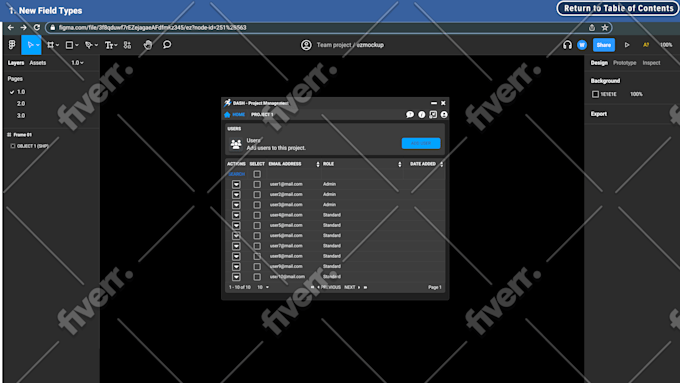Check the box for user2@mail.com
Image resolution: width=680 pixels, height=383 pixels.
click(x=257, y=195)
